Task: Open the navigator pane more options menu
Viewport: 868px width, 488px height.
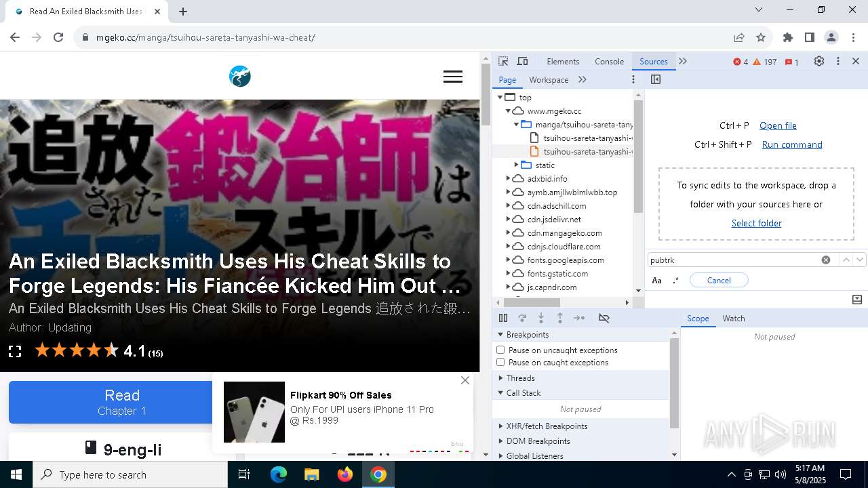Action: coord(633,79)
